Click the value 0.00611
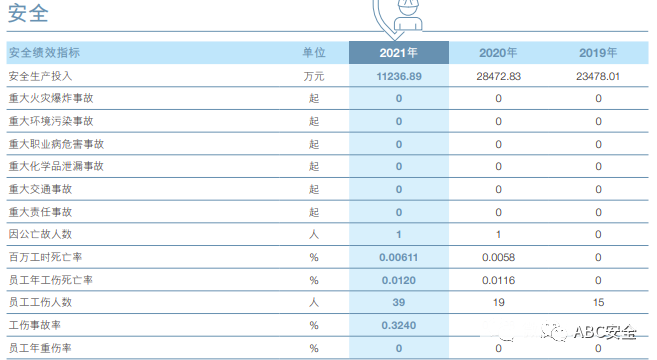657x360 pixels. click(x=398, y=257)
